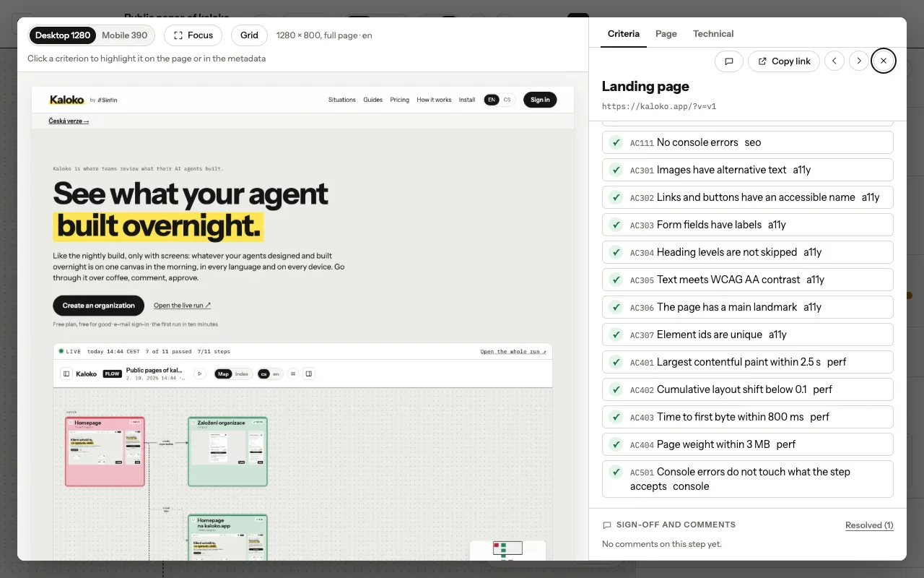Switch to the Page tab
The width and height of the screenshot is (924, 578).
coord(666,34)
